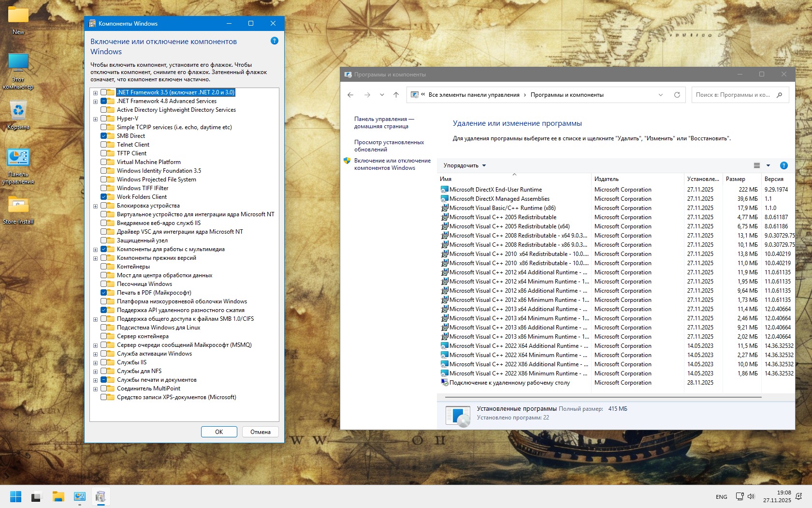Click the refresh icon in the address bar
The image size is (812, 508).
tap(677, 95)
